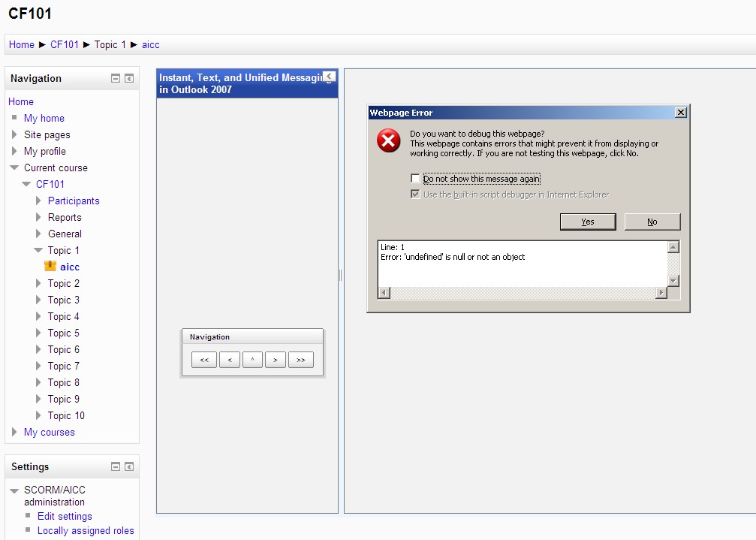
Task: Dock the Settings block using its arrow icon
Action: pos(128,466)
